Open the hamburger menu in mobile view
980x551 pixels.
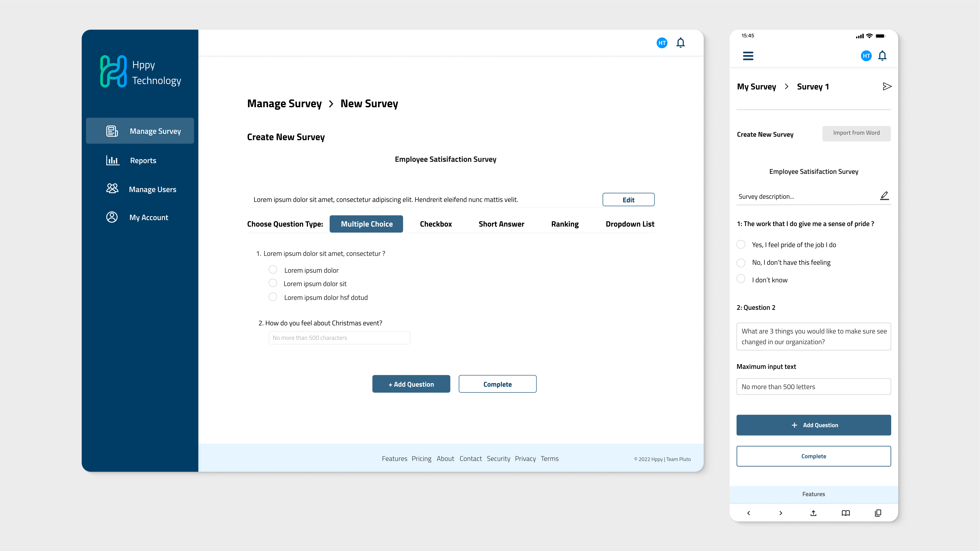tap(748, 56)
